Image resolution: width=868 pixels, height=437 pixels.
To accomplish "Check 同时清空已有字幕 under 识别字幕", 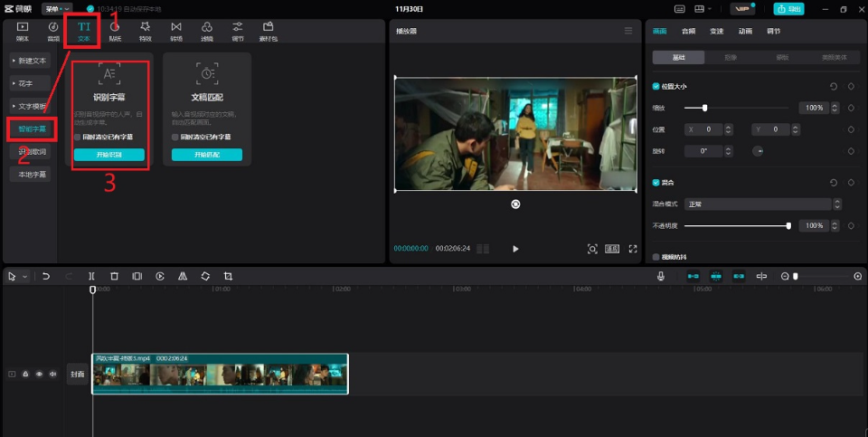I will [x=78, y=137].
